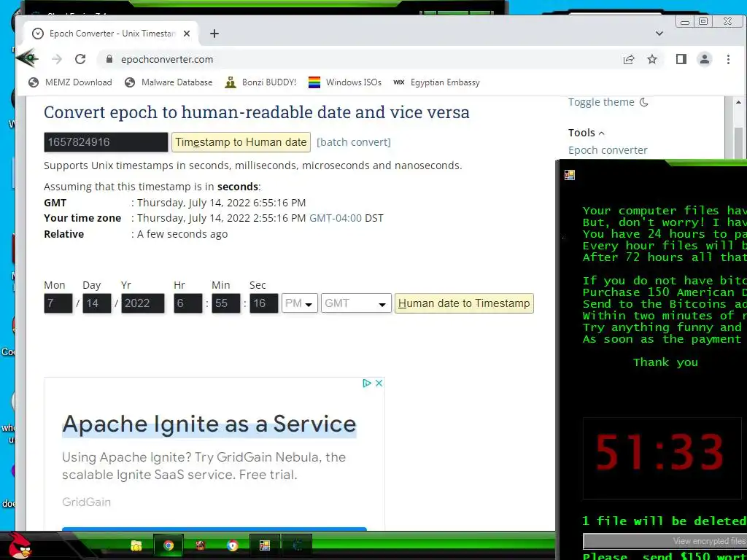Viewport: 747px width, 560px height.
Task: Open the dark blue taskbar icon
Action: [297, 545]
